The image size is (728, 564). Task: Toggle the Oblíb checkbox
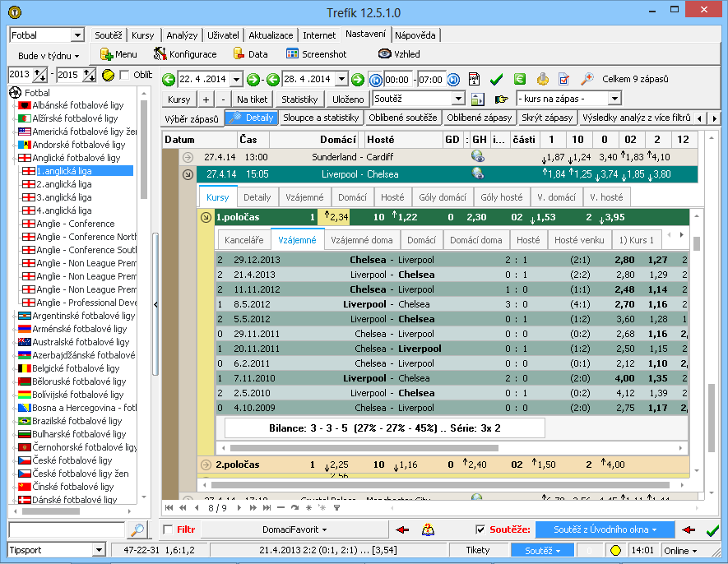(x=124, y=75)
